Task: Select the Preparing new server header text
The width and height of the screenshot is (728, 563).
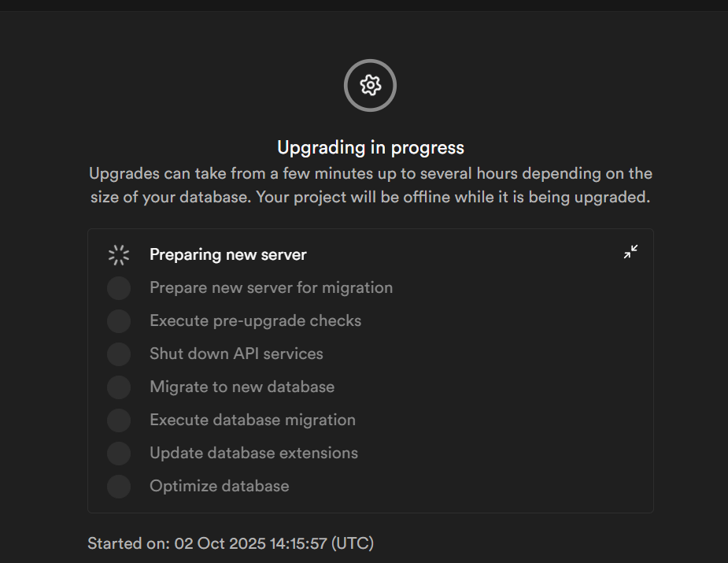Action: pyautogui.click(x=227, y=254)
